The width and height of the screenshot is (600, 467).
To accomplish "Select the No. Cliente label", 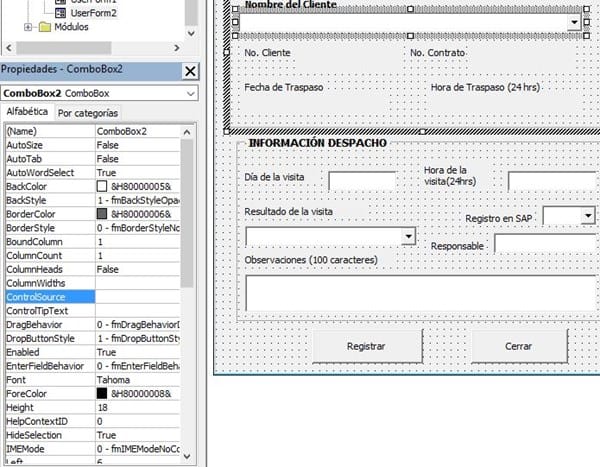I will [267, 53].
